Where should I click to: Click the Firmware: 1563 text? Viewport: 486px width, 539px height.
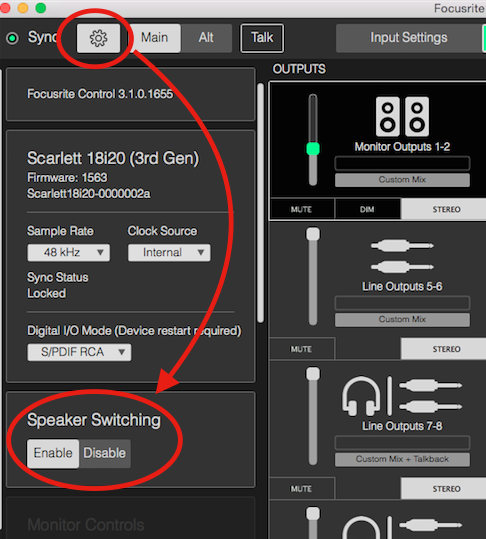(67, 178)
